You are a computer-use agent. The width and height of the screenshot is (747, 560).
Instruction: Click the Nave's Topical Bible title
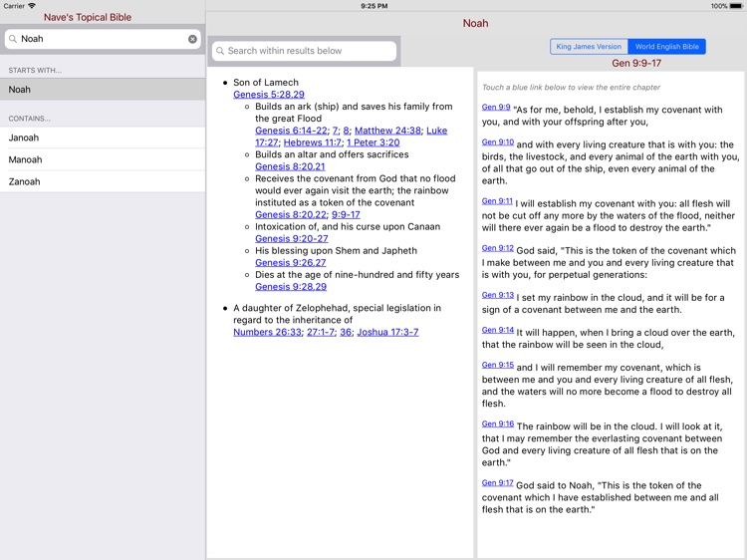pos(88,18)
